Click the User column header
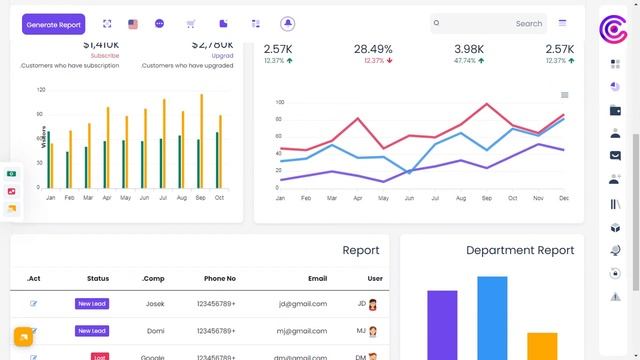 375,278
